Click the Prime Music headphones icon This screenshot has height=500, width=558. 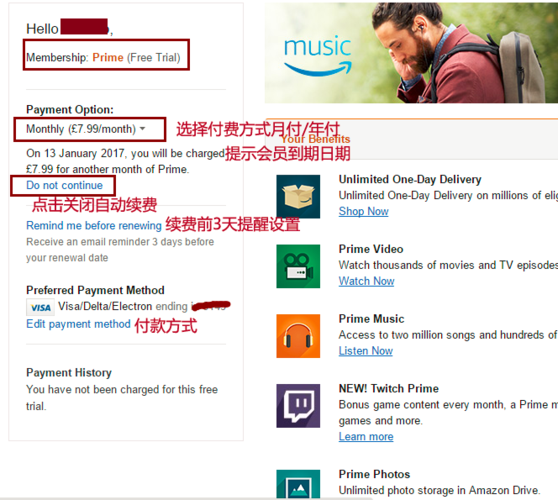(x=298, y=336)
